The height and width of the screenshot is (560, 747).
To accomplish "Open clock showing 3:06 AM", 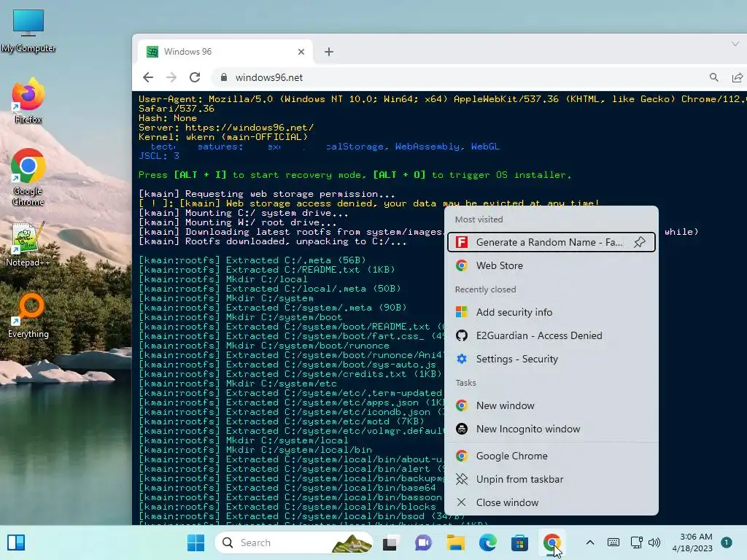I will [693, 542].
